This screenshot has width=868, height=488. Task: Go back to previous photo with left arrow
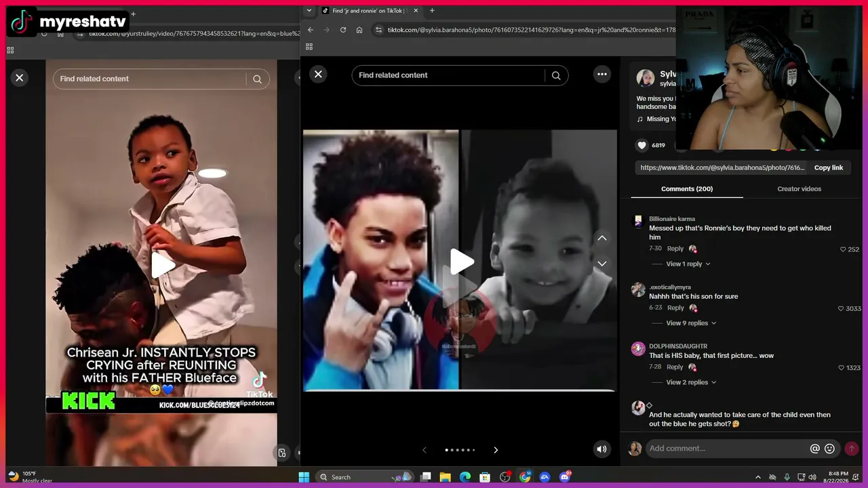coord(425,450)
